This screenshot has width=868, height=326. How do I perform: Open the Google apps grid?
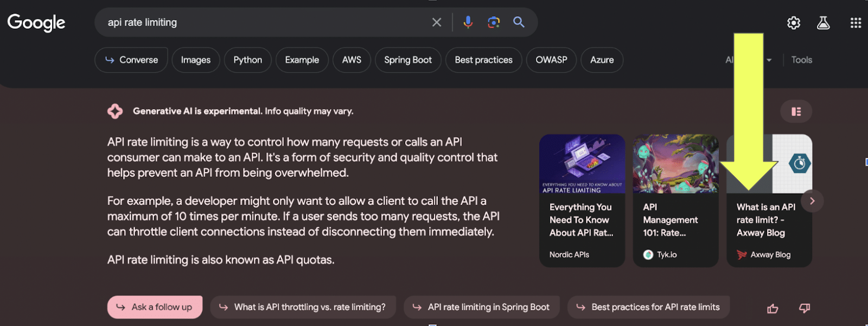pos(856,23)
